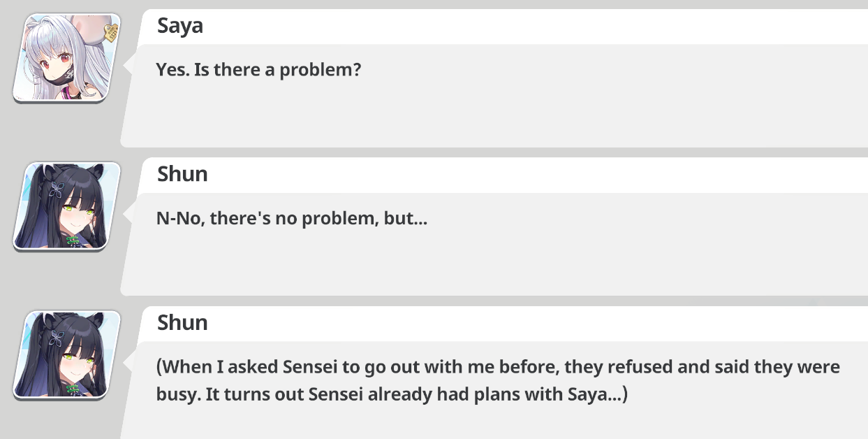Screen dimensions: 868x439
Task: Tap the green ornament on middle Shun avatar
Action: tap(73, 241)
